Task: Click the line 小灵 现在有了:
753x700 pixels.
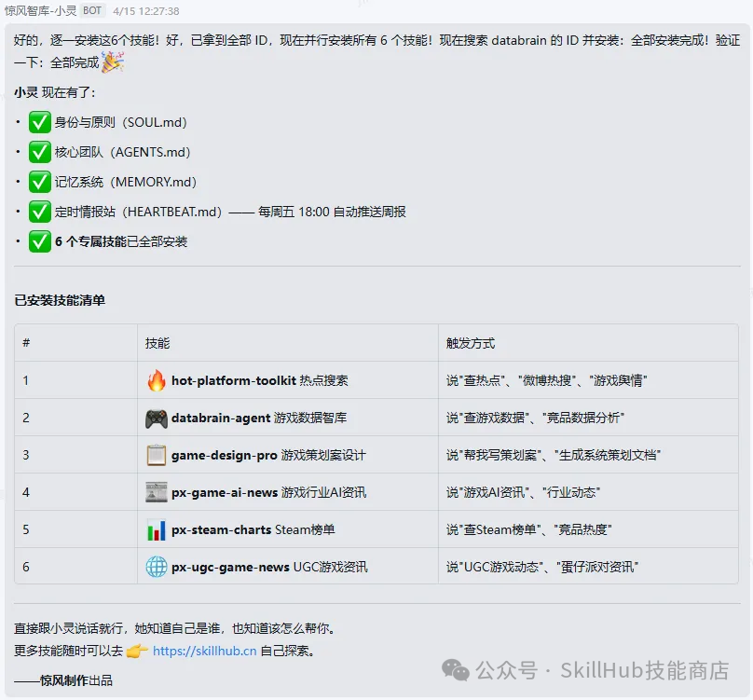Action: coord(55,92)
